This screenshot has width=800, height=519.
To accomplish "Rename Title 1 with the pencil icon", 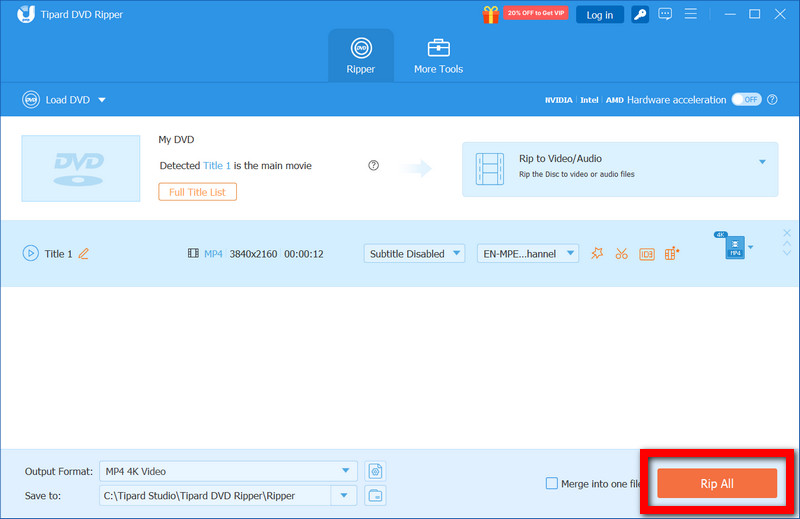I will point(84,254).
